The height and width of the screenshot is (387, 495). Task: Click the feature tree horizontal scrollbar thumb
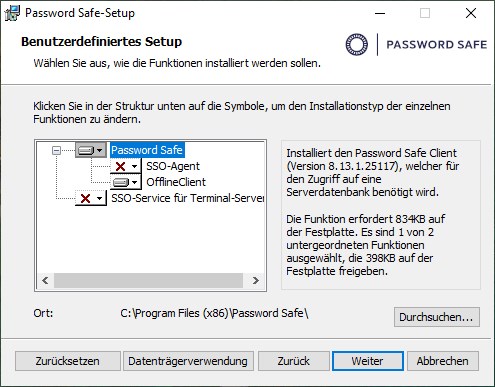click(x=148, y=281)
